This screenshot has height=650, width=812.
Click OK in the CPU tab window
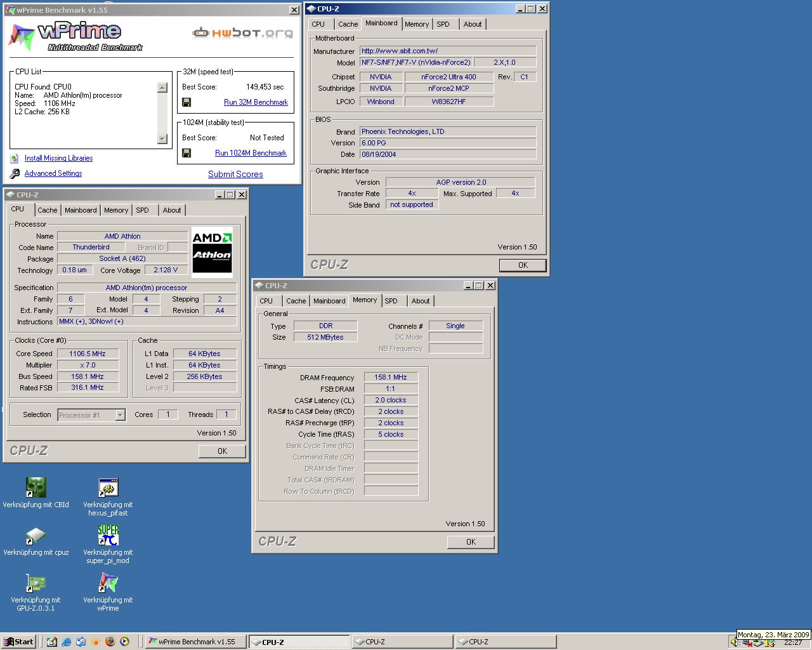coord(222,451)
